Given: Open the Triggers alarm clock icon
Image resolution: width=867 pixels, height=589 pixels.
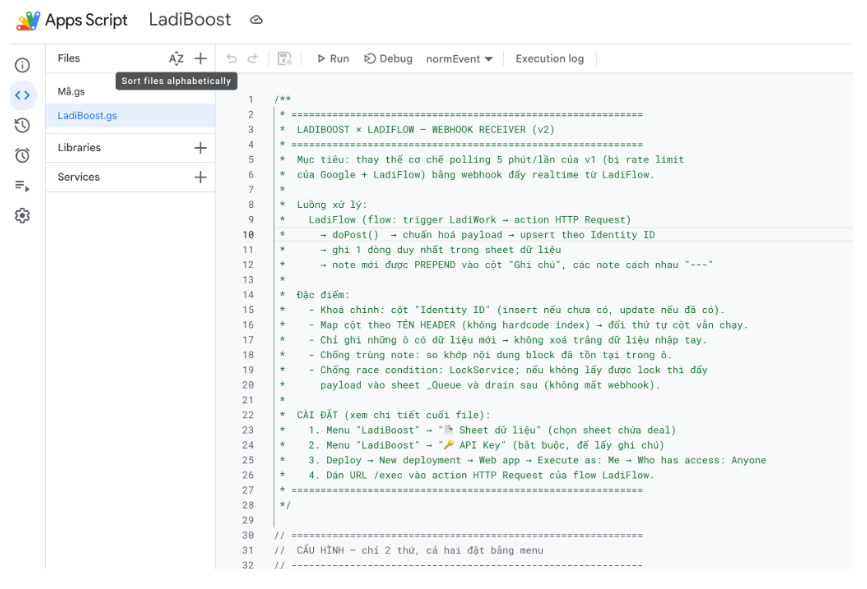Looking at the screenshot, I should click(x=22, y=155).
